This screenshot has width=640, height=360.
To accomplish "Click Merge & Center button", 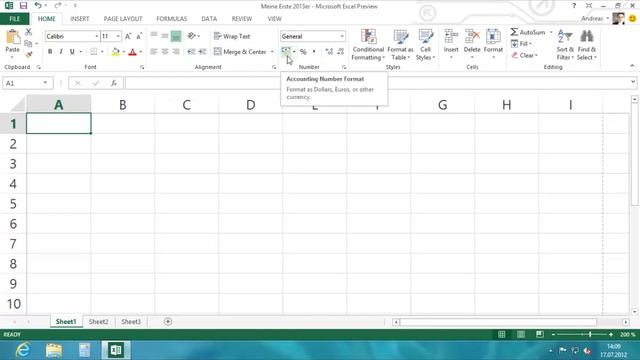I will [x=240, y=52].
